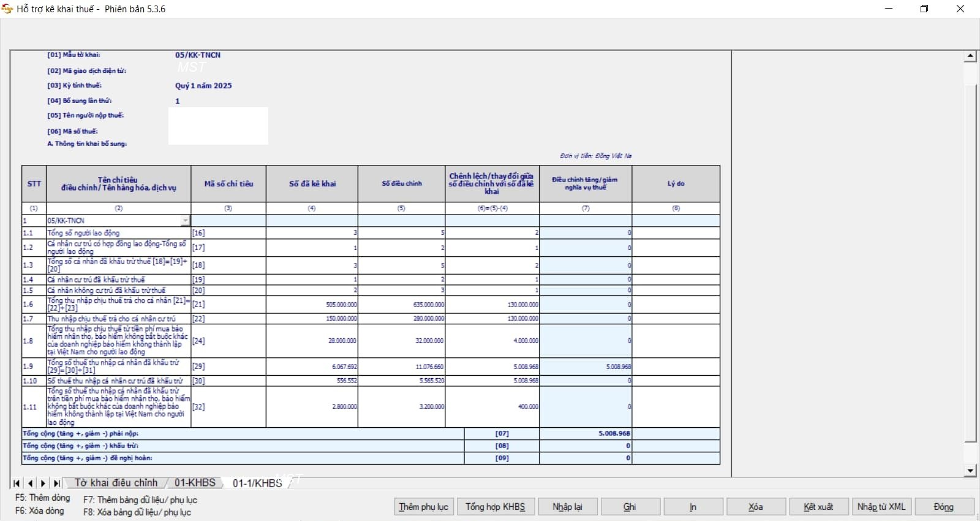The width and height of the screenshot is (980, 521).
Task: Click the Nhập từ XML button
Action: (881, 507)
